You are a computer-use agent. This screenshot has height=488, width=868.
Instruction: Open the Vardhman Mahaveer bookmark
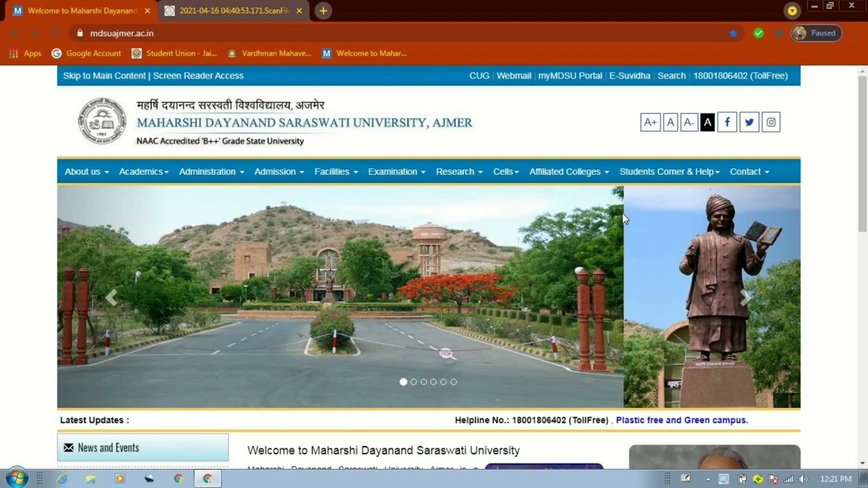[x=269, y=54]
